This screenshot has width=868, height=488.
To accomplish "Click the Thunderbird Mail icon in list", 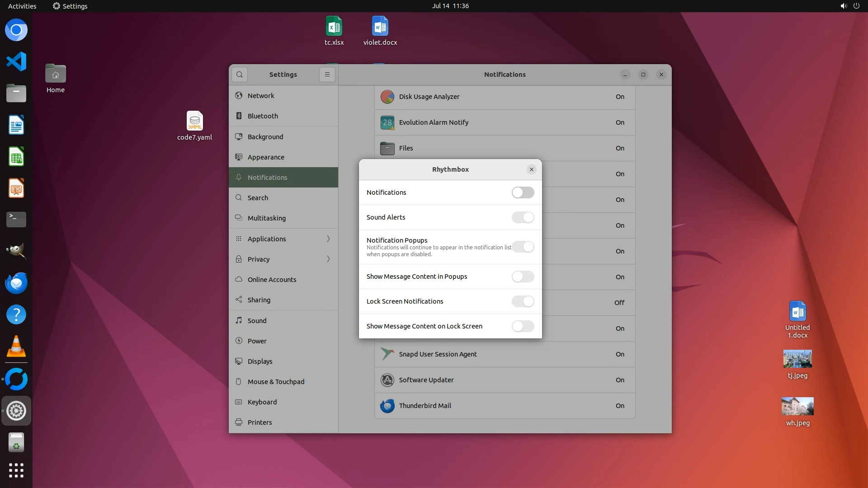I will [x=387, y=406].
